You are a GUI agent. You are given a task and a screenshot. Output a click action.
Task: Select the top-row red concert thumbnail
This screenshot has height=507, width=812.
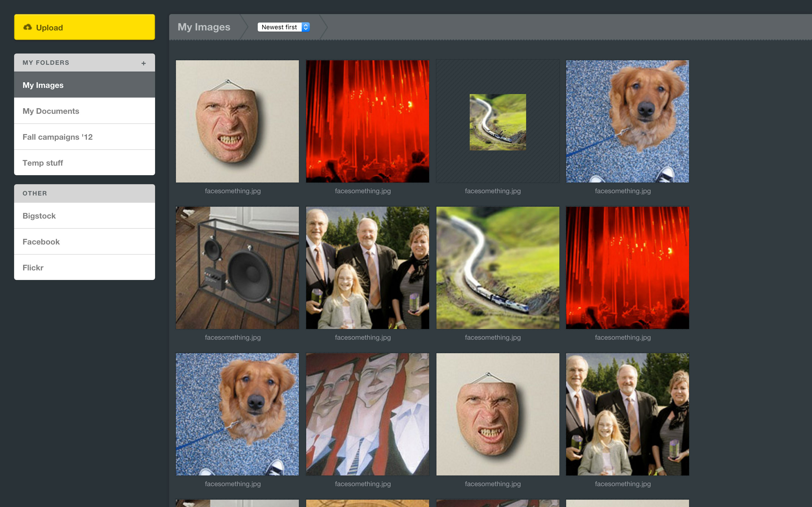(x=367, y=121)
